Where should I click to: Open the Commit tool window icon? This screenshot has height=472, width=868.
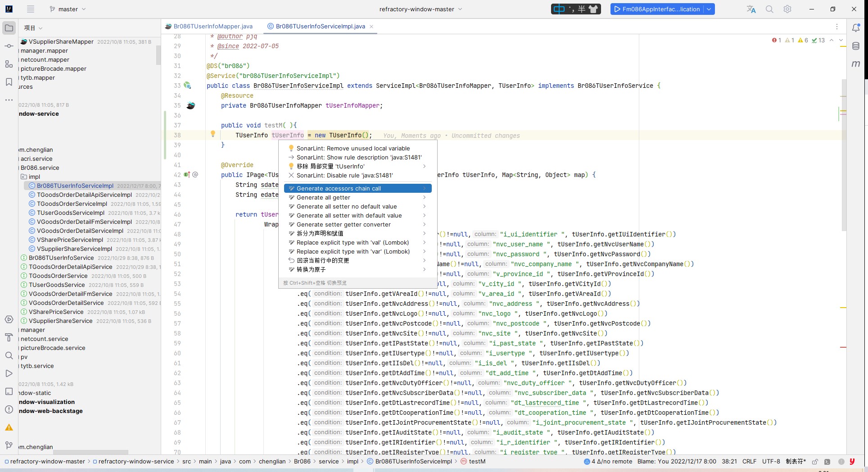(9, 46)
